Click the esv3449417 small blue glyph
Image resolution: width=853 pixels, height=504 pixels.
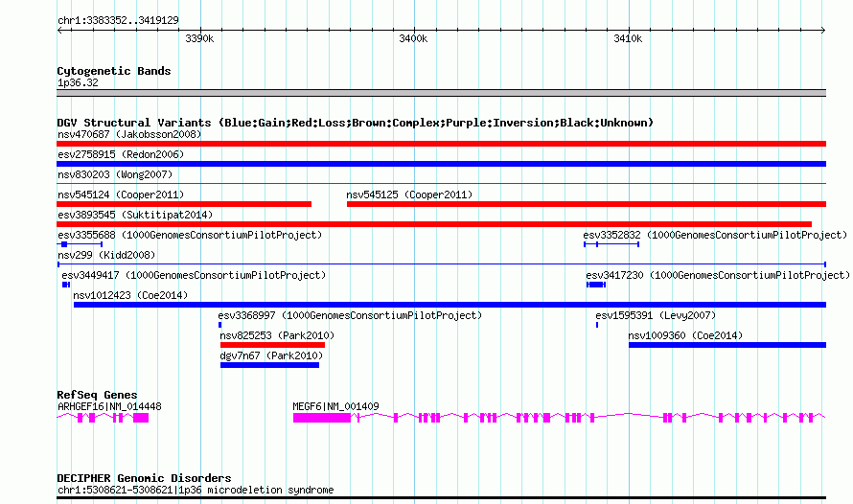click(x=66, y=285)
